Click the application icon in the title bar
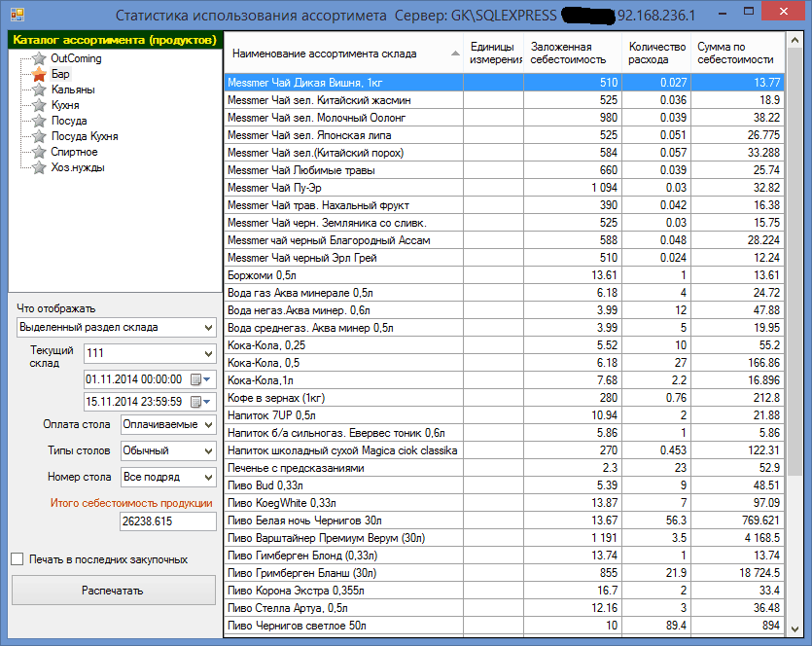This screenshot has width=812, height=646. [18, 14]
